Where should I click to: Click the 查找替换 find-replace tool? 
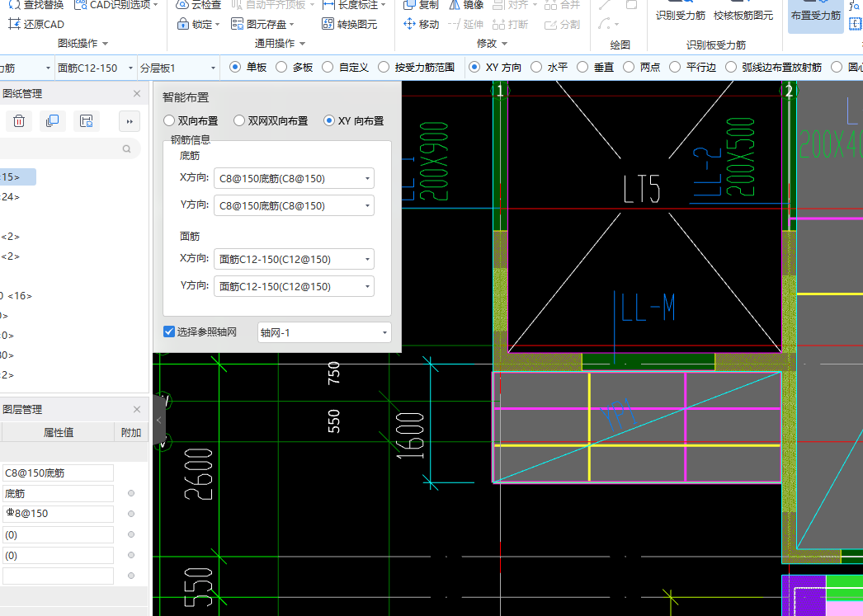35,4
